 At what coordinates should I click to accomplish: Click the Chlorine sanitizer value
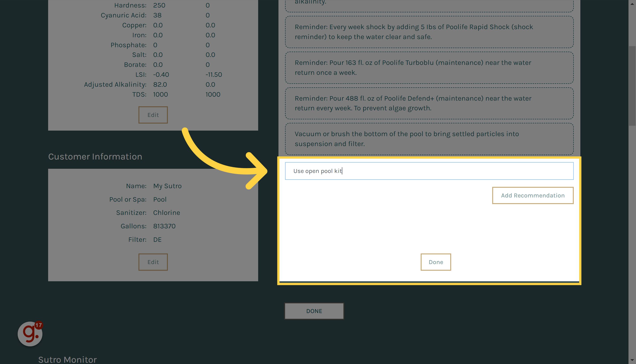pyautogui.click(x=166, y=212)
